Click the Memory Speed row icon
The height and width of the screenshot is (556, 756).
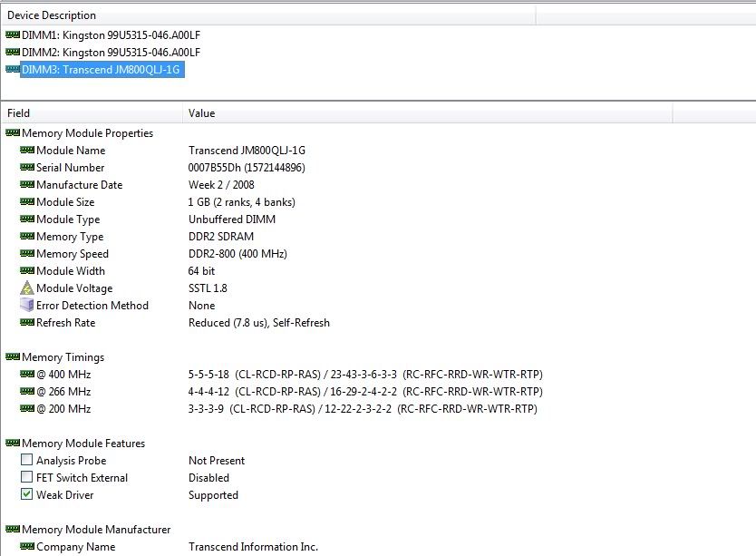coord(27,253)
